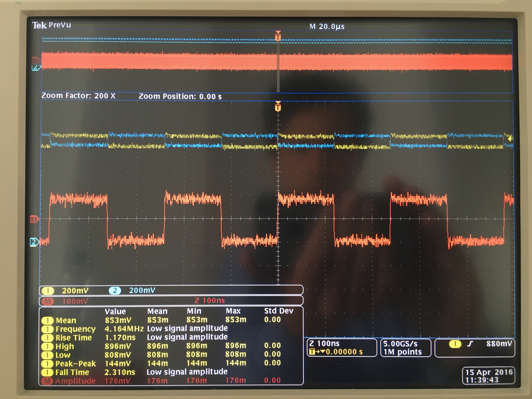
Task: Click the Zoom Factor: 200 X label
Action: click(78, 96)
